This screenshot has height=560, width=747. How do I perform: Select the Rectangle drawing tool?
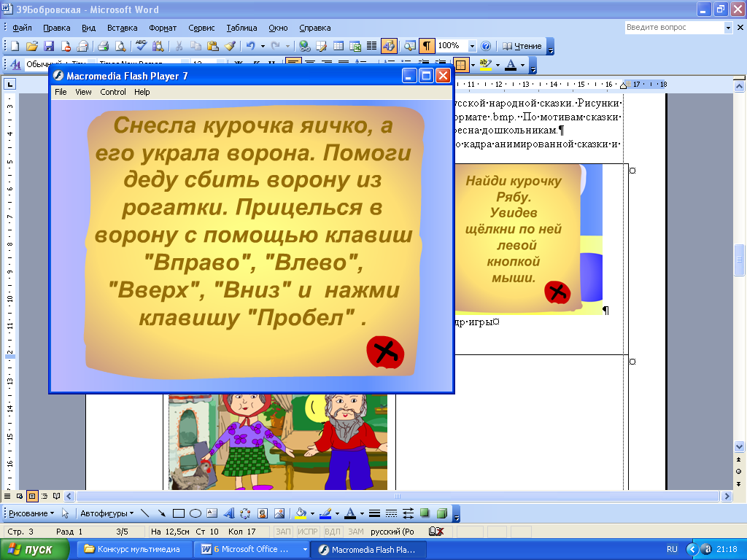[x=179, y=513]
